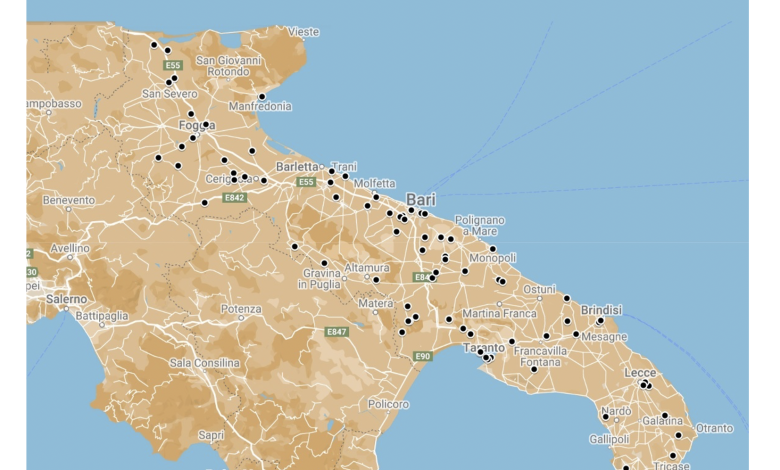Select the black marker above Monopoli label
The image size is (780, 470).
492,248
